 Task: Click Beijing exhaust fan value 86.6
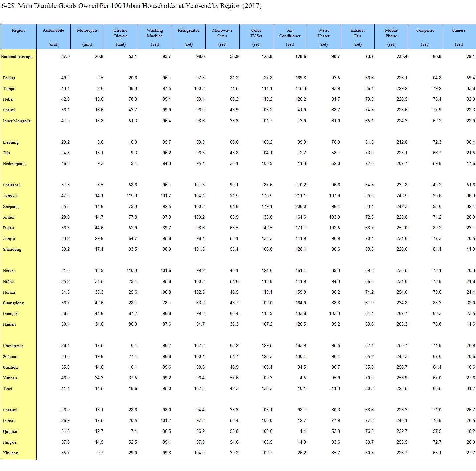coord(369,78)
